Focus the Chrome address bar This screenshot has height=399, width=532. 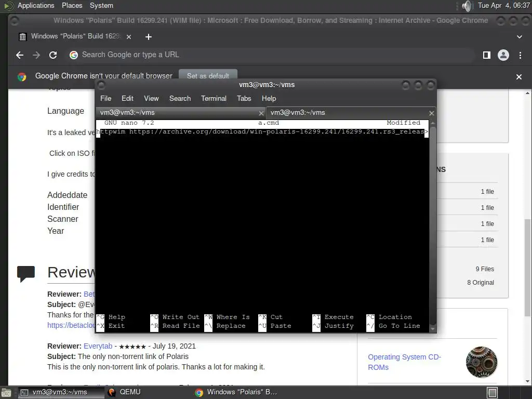[270, 55]
